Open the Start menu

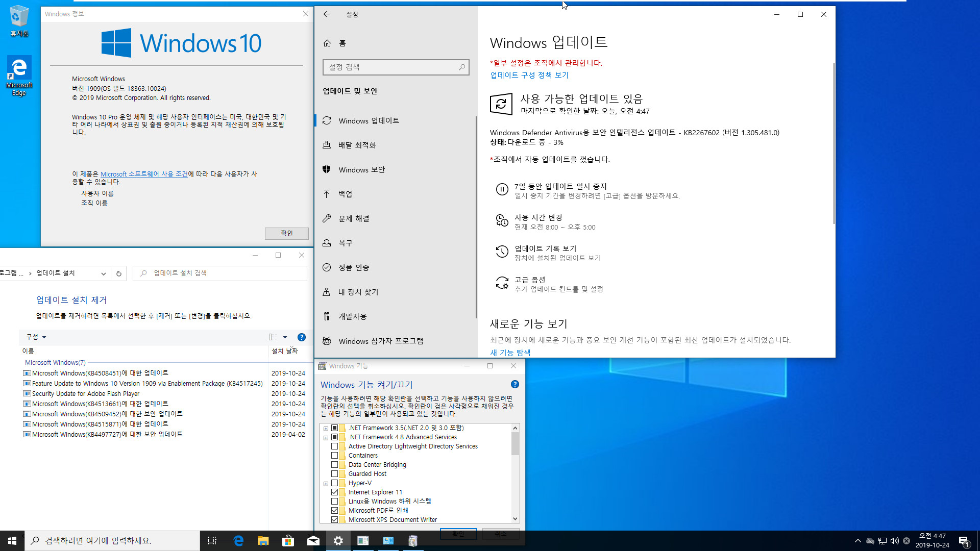click(12, 541)
